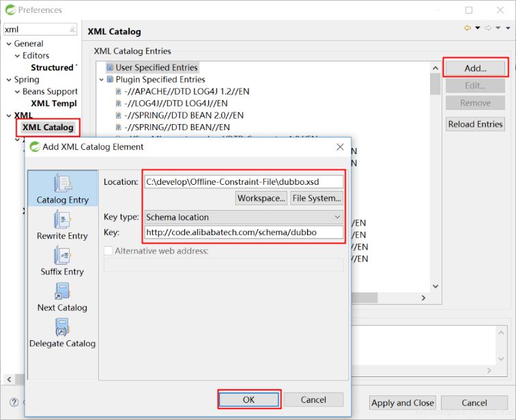Image resolution: width=516 pixels, height=420 pixels.
Task: Select the Delegate Catalog icon
Action: coord(63,327)
